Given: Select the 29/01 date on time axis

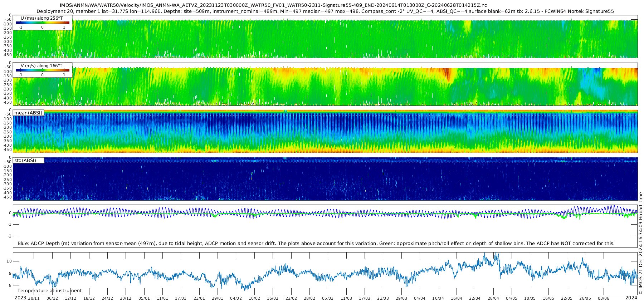Looking at the screenshot, I should (218, 299).
